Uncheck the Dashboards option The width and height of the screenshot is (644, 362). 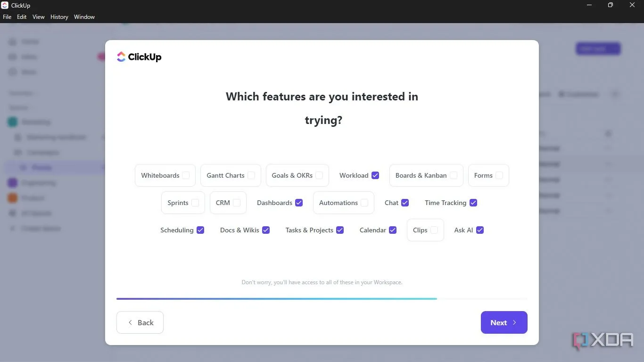coord(299,203)
